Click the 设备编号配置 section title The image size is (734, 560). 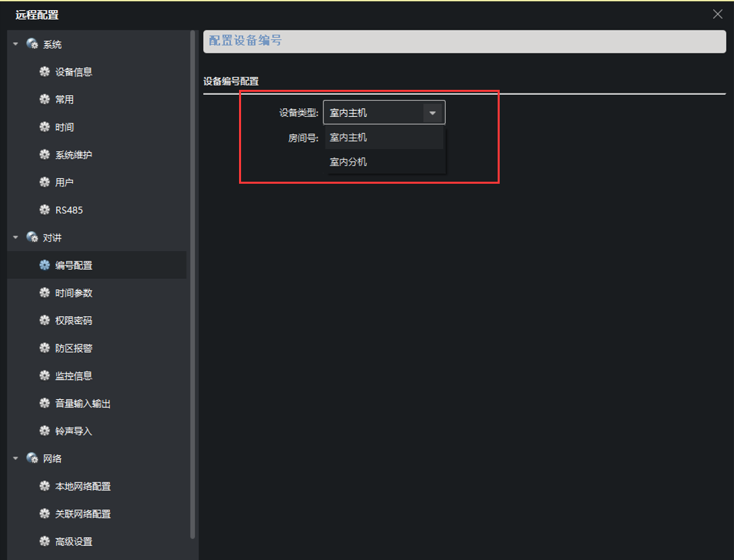tap(231, 81)
